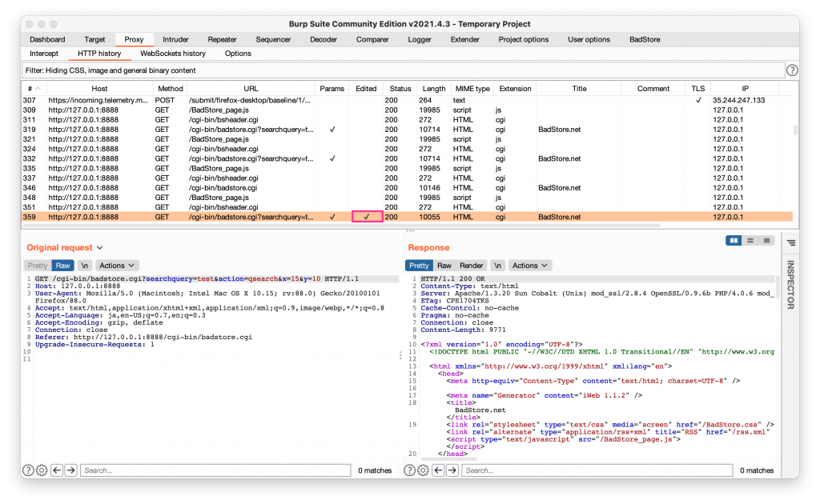Open the Inspector panel menu icon

click(x=790, y=242)
